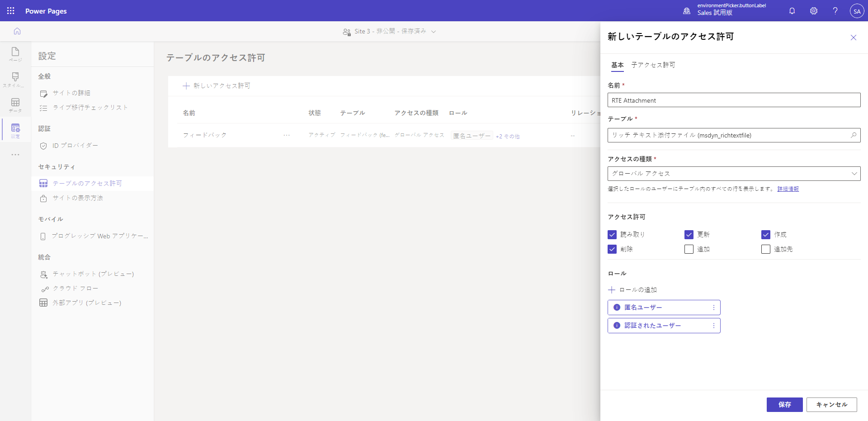Open the 詳細情報 link
868x421 pixels.
click(x=788, y=189)
